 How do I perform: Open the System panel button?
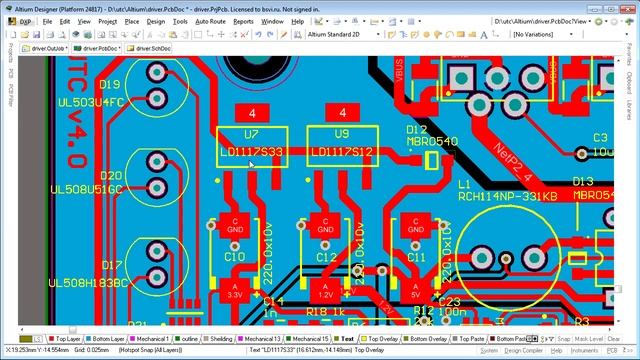pos(489,351)
